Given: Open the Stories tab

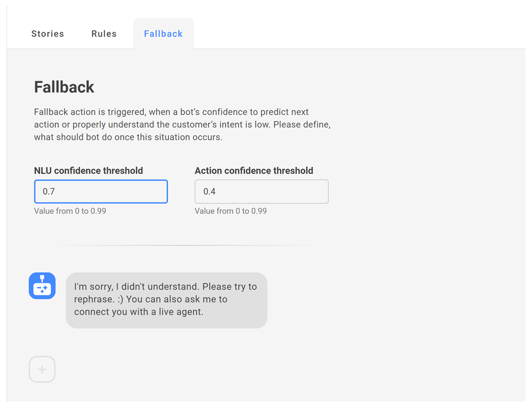Looking at the screenshot, I should (x=48, y=33).
